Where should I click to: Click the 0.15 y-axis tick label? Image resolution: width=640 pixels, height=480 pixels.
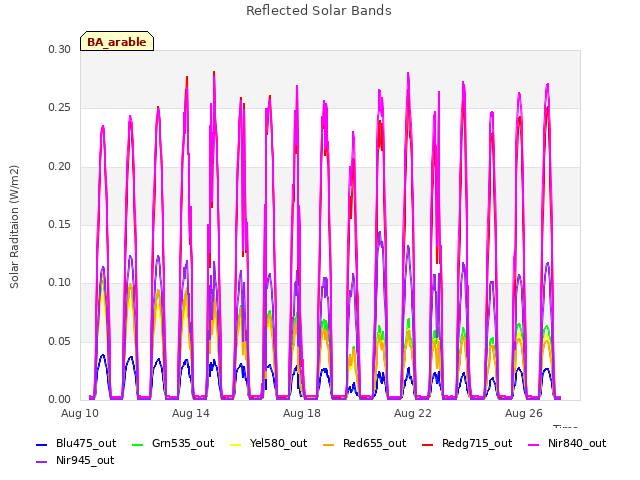60,224
